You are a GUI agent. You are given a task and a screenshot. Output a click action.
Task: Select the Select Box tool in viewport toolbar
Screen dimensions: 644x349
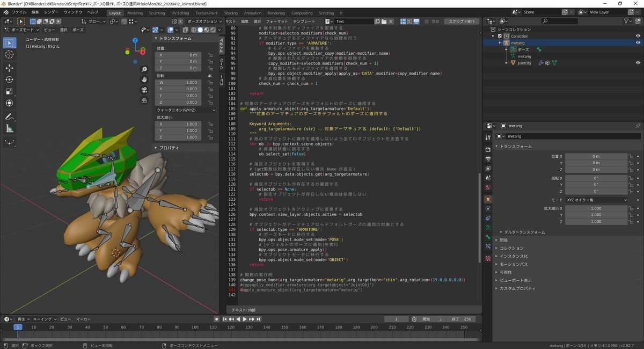click(10, 43)
